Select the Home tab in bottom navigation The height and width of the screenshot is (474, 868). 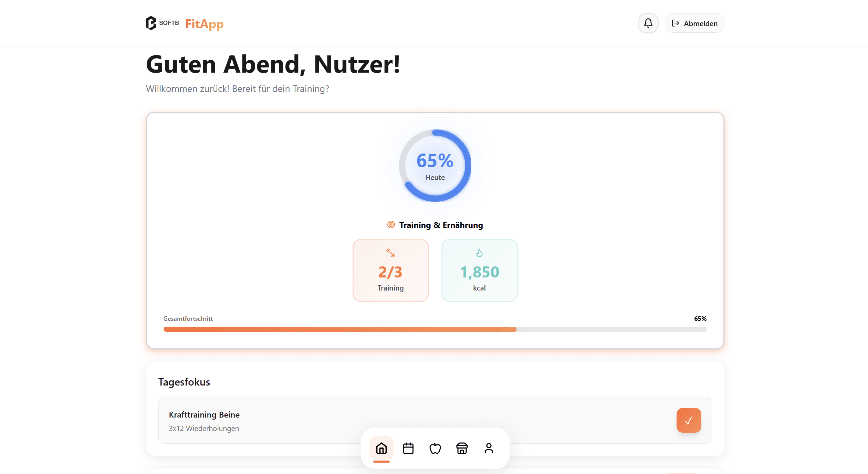(381, 448)
